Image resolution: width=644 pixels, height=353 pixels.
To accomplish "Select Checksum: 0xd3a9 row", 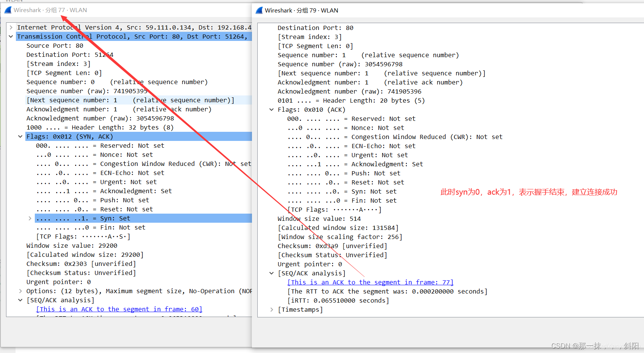I will pyautogui.click(x=333, y=246).
